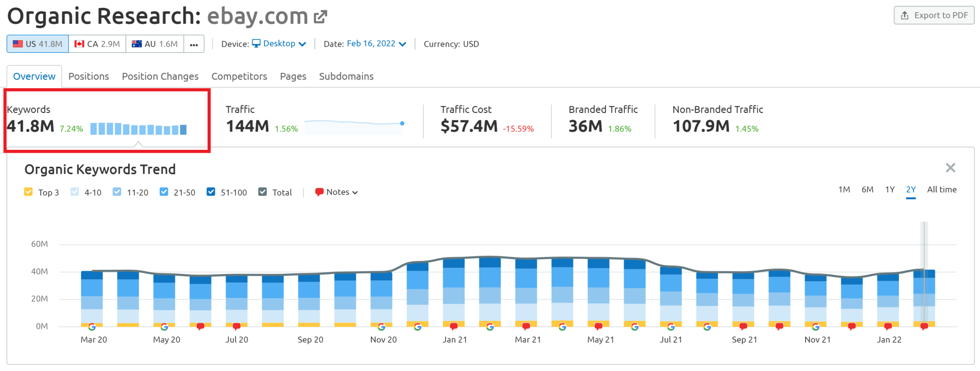The width and height of the screenshot is (980, 371).
Task: Click the red note marker after Sep 21
Action: coord(780,326)
